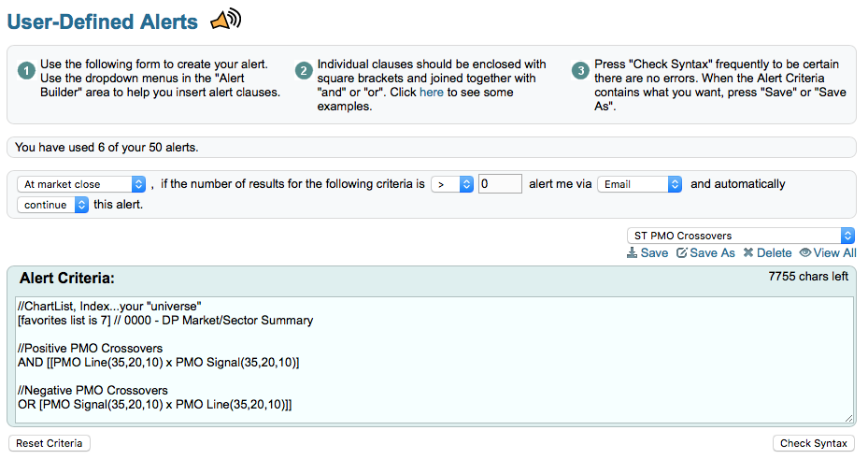Open the comparison operator dropdown
868x459 pixels.
452,184
